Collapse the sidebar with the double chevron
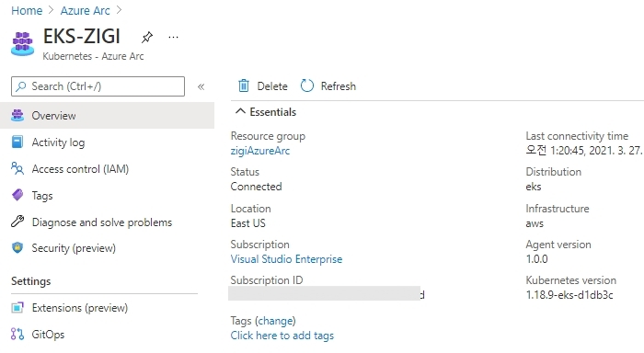Viewport: 644px width, 353px height. click(201, 86)
